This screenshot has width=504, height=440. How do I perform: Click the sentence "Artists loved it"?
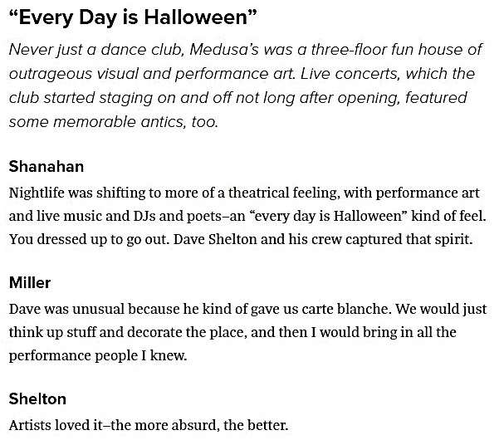click(x=56, y=425)
